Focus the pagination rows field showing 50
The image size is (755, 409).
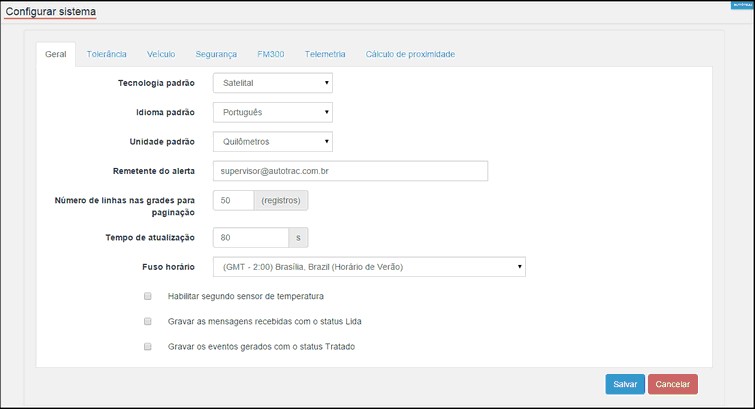[x=234, y=200]
